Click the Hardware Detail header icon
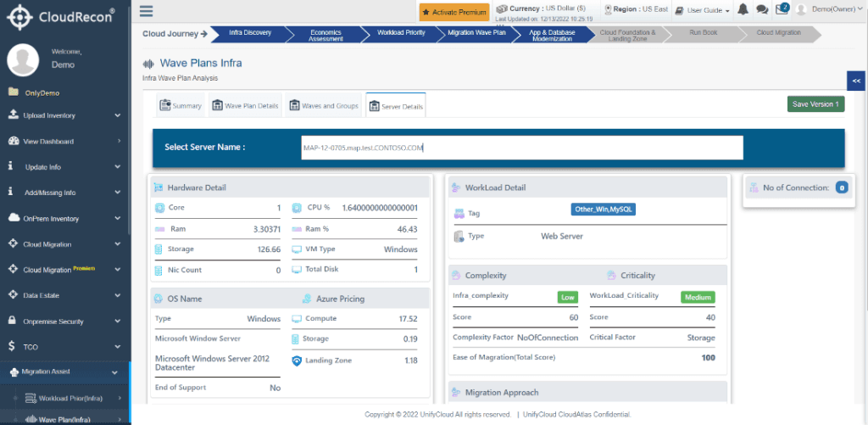Screen dimensions: 868x425 (x=159, y=187)
